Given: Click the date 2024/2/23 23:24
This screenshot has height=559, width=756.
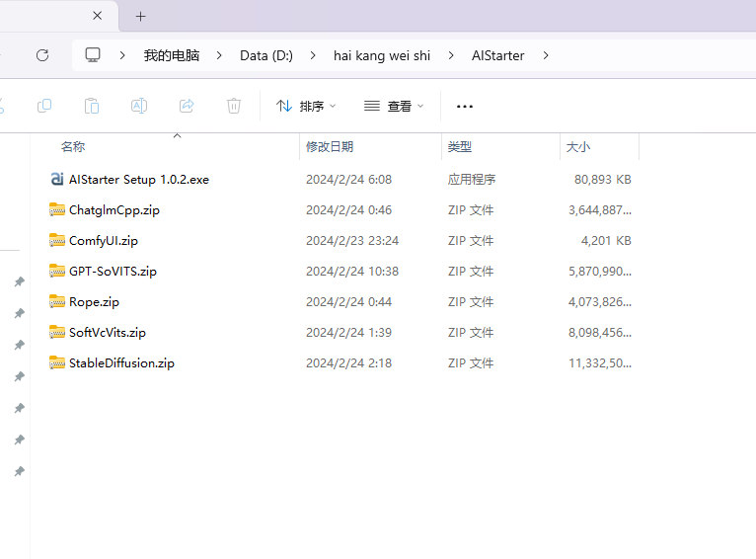Looking at the screenshot, I should click(352, 241).
